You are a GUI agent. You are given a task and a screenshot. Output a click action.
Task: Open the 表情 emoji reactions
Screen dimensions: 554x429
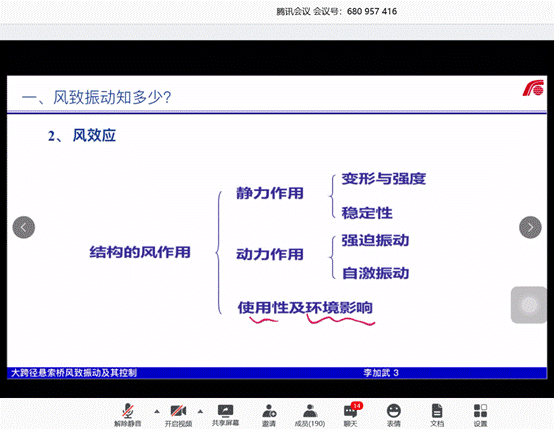click(x=393, y=415)
